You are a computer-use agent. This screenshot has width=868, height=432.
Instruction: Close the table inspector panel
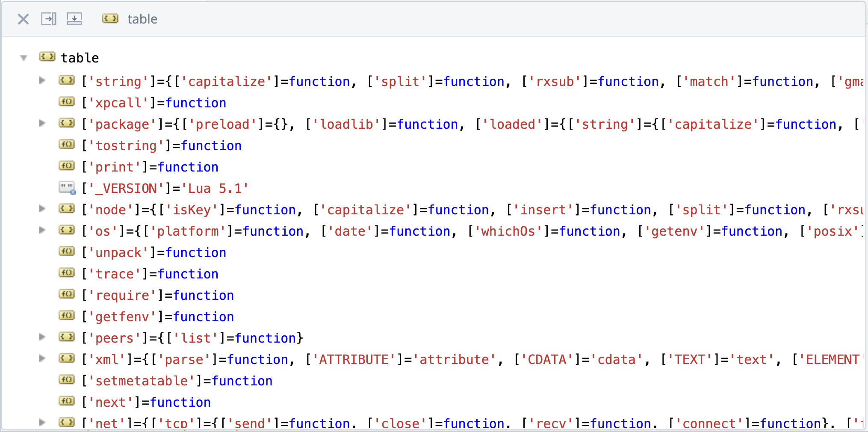click(x=24, y=19)
